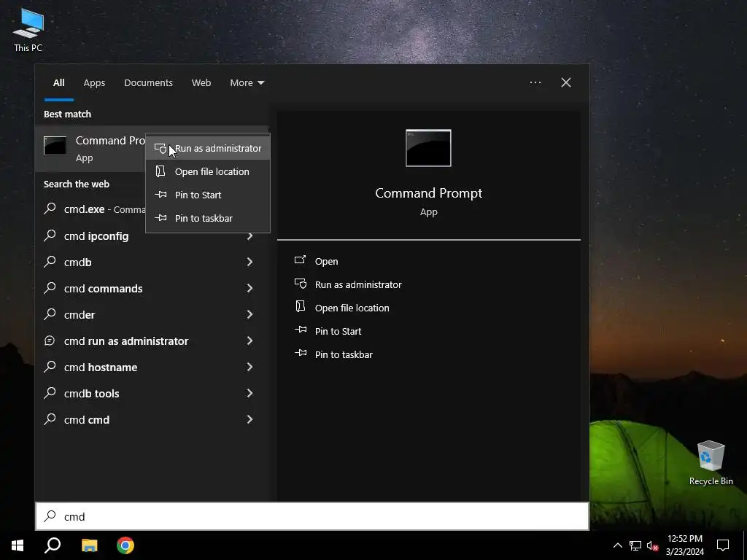Image resolution: width=747 pixels, height=560 pixels.
Task: Click the pin icon beside context-menu Pin to Start
Action: 161,194
